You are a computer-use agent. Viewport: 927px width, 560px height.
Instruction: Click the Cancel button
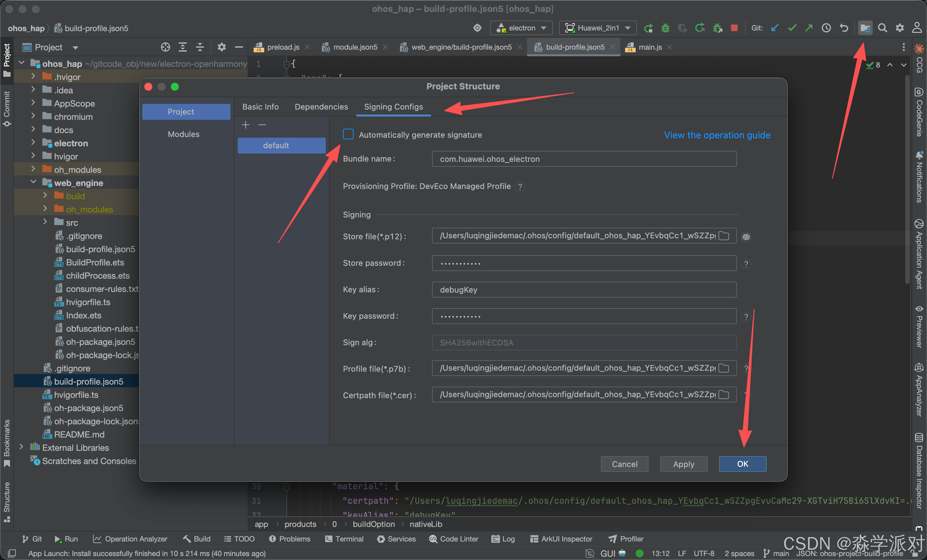pyautogui.click(x=624, y=464)
